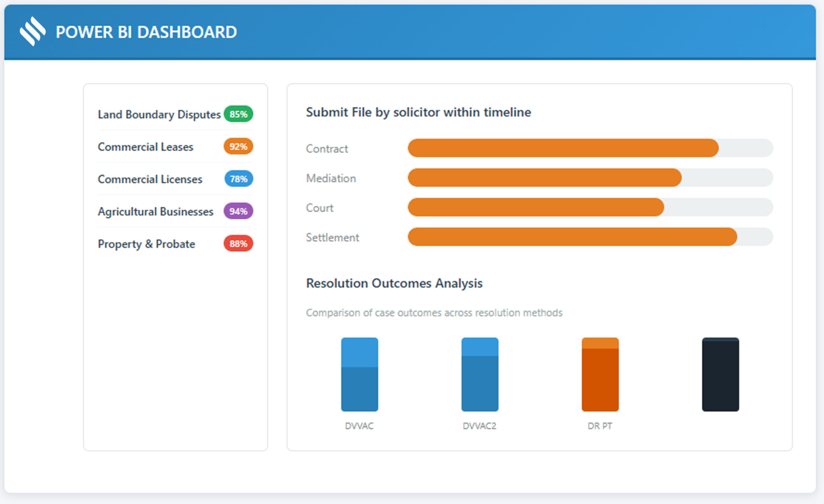Click the Mediation progress bar

point(590,178)
